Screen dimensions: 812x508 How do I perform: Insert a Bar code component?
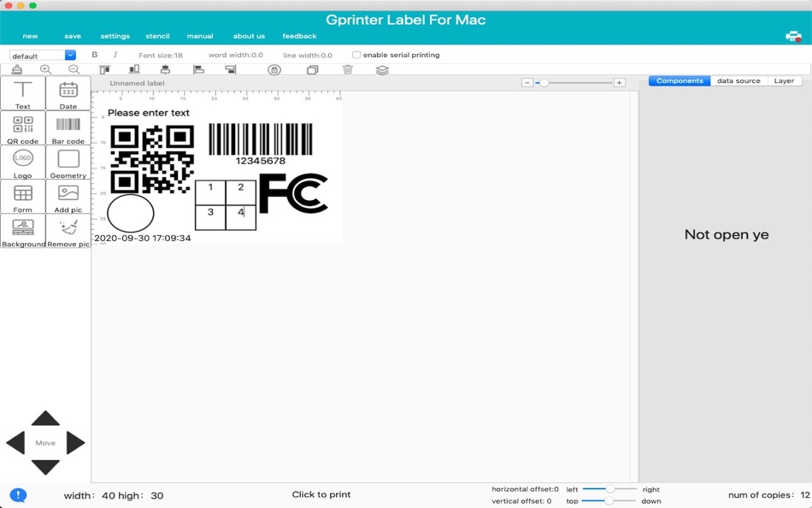pos(68,128)
